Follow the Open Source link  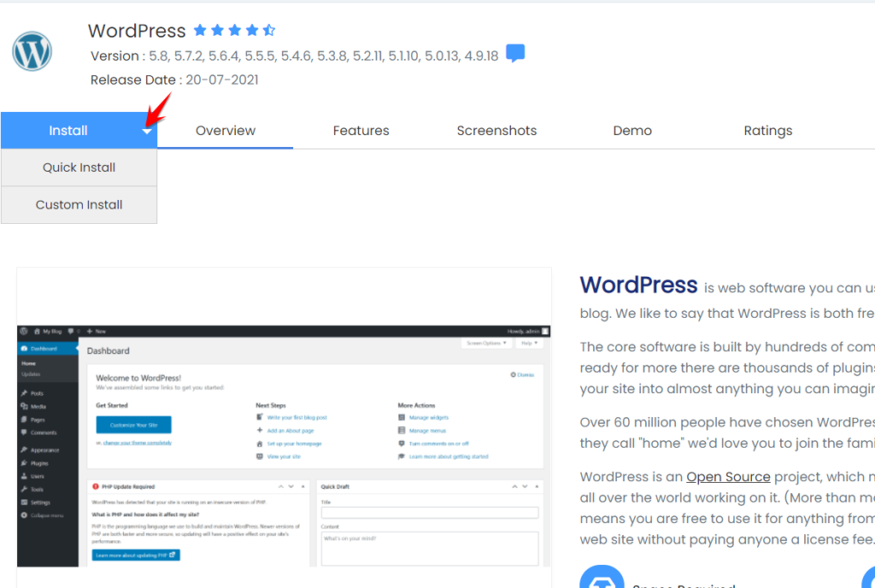728,477
